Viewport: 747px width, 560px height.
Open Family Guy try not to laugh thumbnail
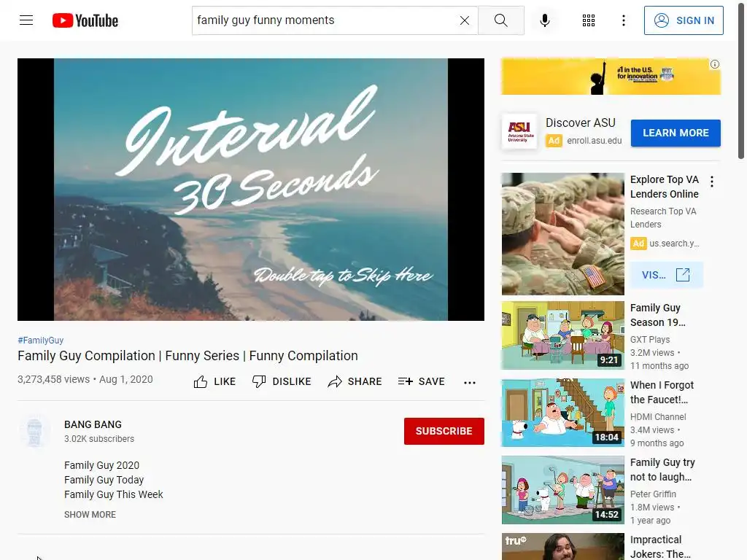[x=562, y=490]
